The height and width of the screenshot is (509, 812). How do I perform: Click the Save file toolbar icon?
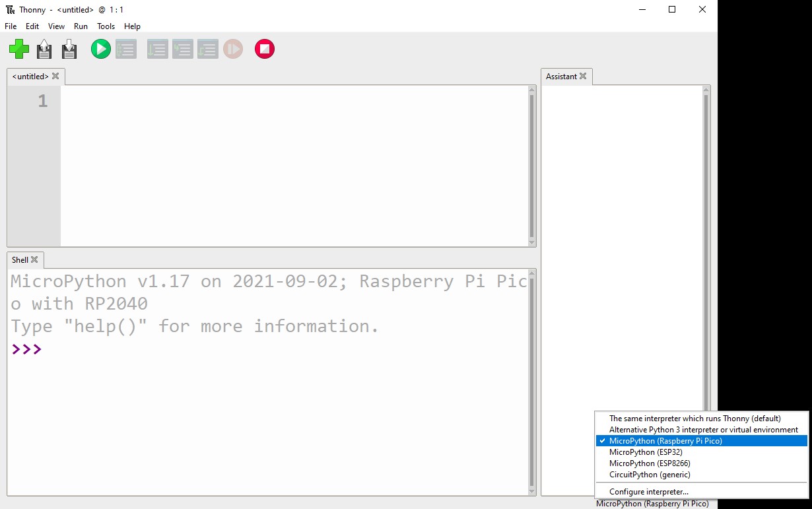coord(69,49)
